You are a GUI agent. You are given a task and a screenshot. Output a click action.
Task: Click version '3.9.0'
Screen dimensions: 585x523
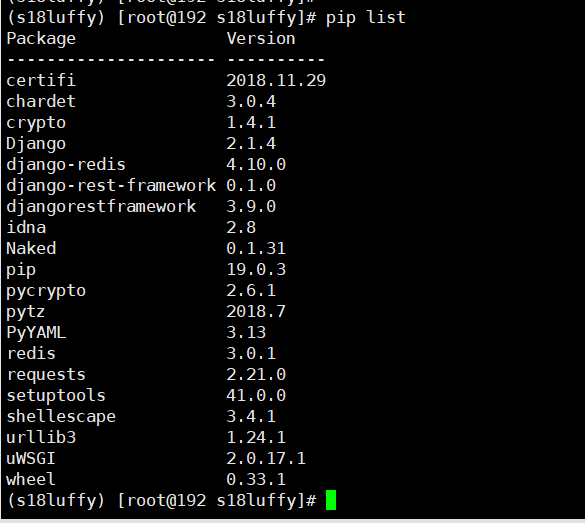[251, 206]
